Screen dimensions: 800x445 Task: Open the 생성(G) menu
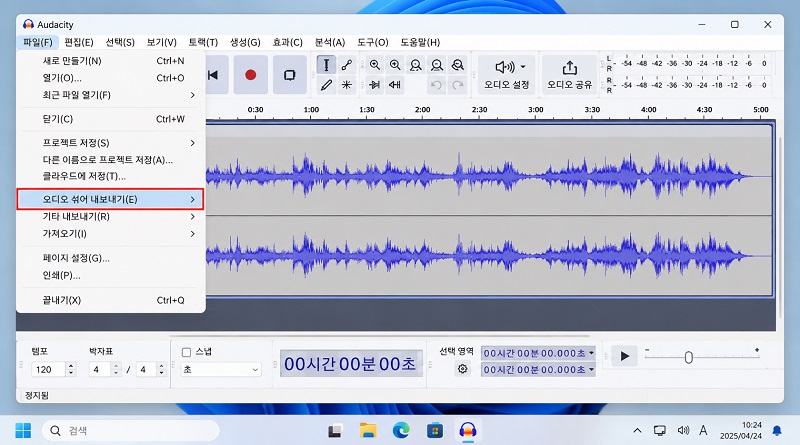pos(245,42)
